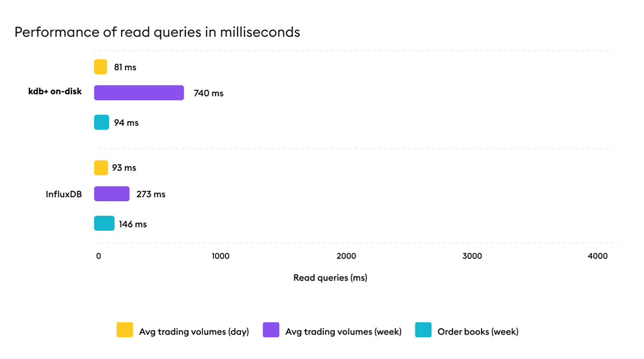
Task: Select the InfluxDB teal 146 ms bar
Action: [104, 224]
